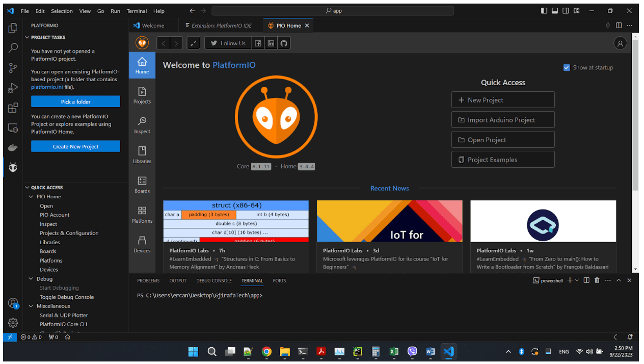Delete the terminal with trash icon

[x=597, y=280]
